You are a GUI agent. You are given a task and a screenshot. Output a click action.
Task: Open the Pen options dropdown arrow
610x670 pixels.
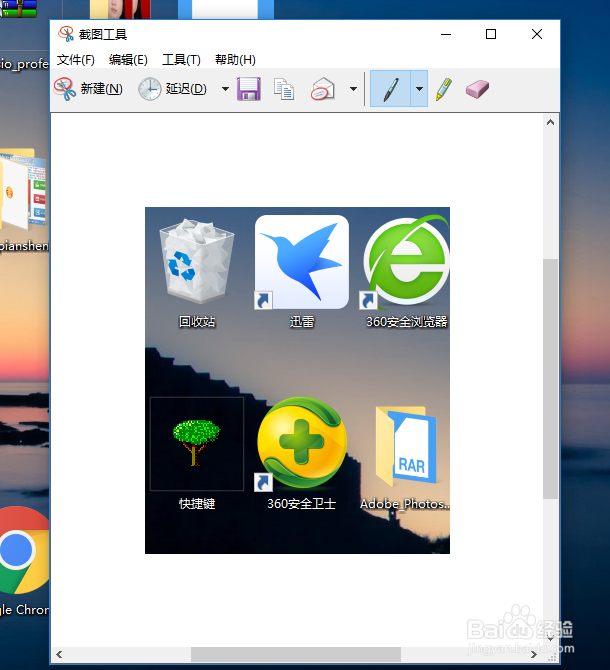tap(419, 89)
